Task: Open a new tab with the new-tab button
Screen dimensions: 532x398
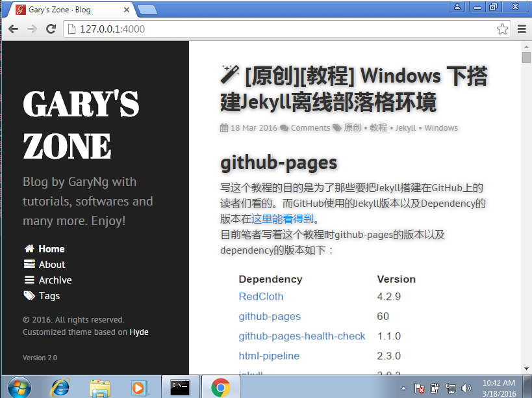Action: point(148,10)
